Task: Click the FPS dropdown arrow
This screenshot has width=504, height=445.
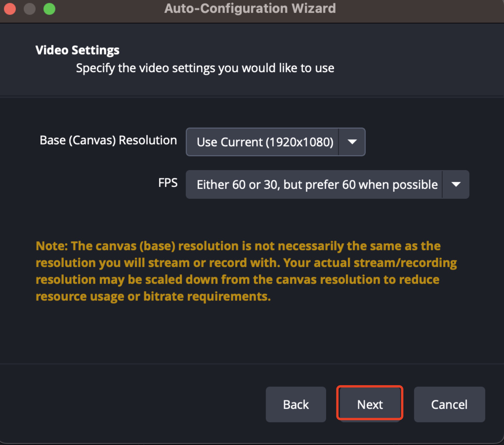Action: click(x=456, y=184)
